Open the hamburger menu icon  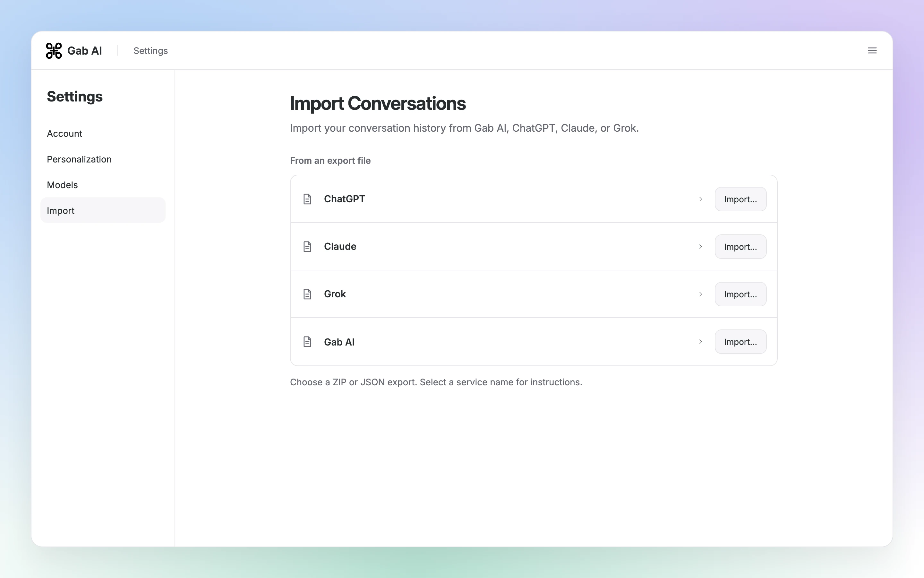[x=872, y=50]
